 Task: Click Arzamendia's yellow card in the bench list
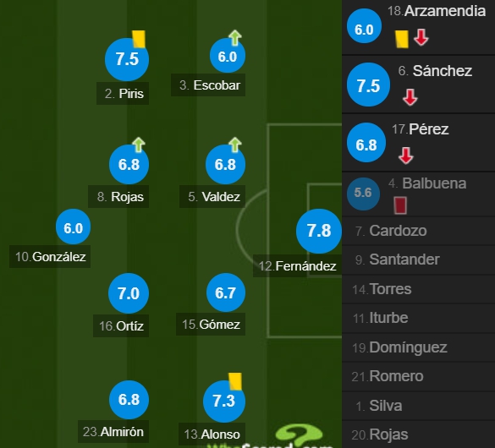[402, 39]
